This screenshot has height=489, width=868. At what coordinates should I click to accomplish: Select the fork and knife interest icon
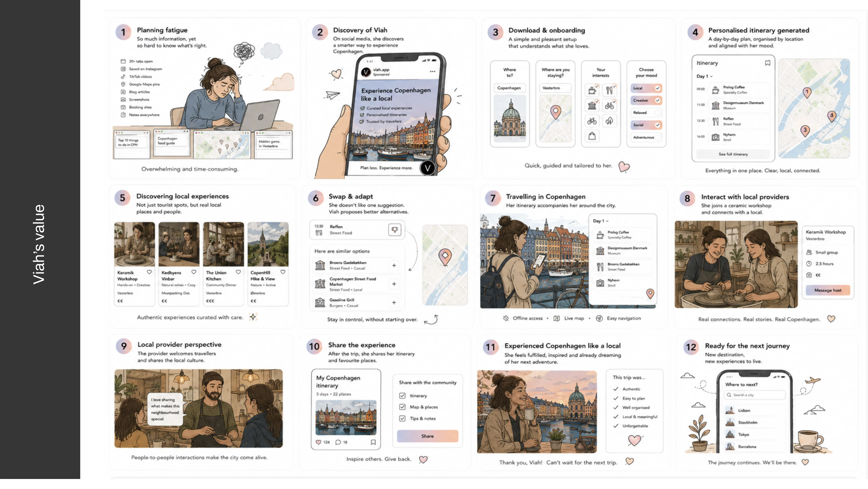(609, 90)
